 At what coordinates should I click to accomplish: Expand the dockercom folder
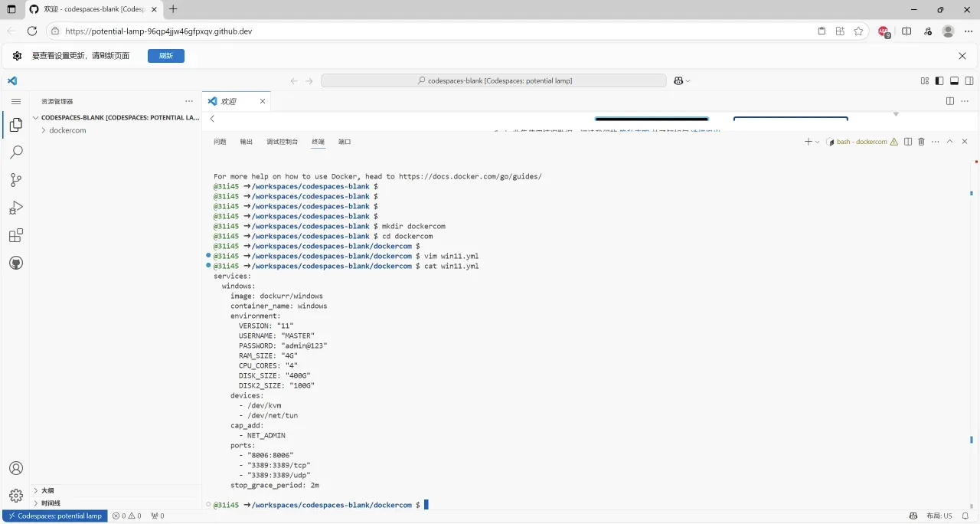point(116,130)
